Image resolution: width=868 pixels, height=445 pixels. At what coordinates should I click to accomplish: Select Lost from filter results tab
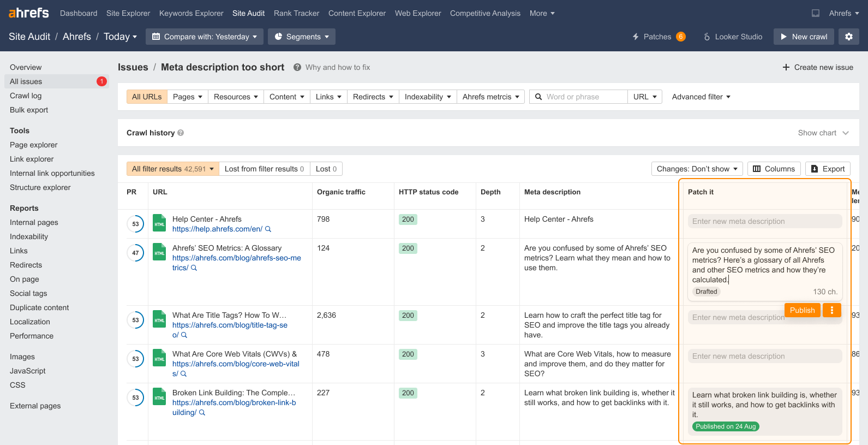tap(264, 169)
